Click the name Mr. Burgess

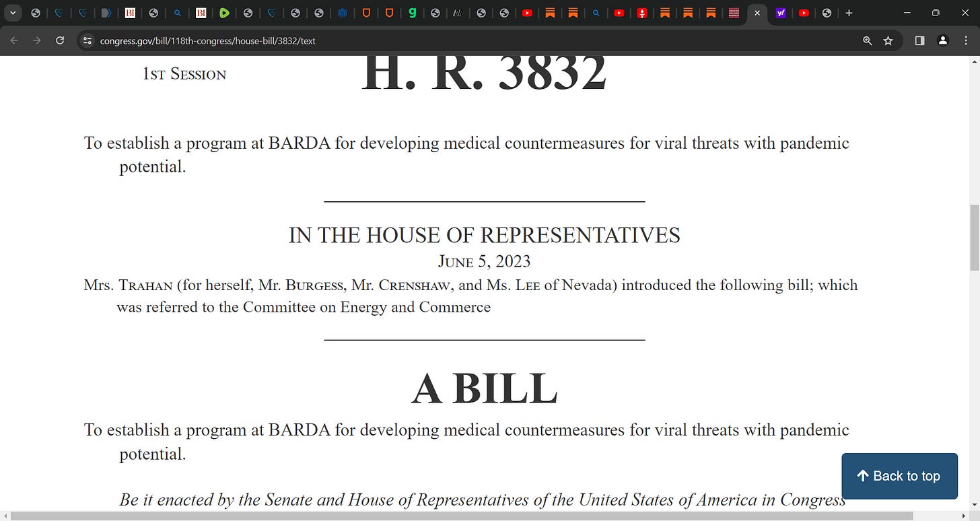(x=302, y=285)
